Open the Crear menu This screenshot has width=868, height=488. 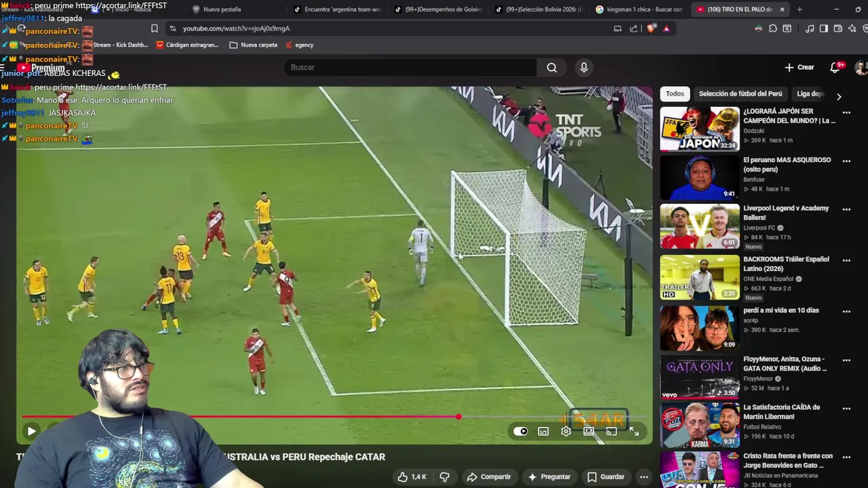coord(800,67)
